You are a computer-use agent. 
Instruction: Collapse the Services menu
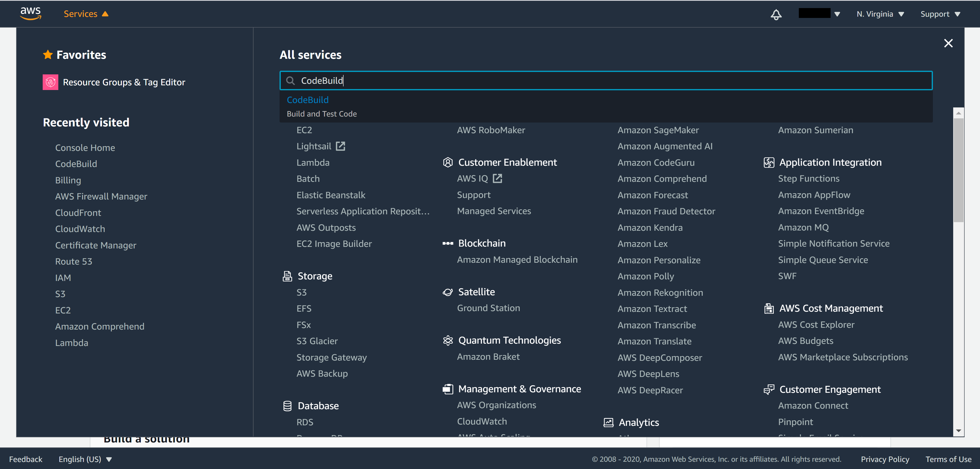(86, 14)
